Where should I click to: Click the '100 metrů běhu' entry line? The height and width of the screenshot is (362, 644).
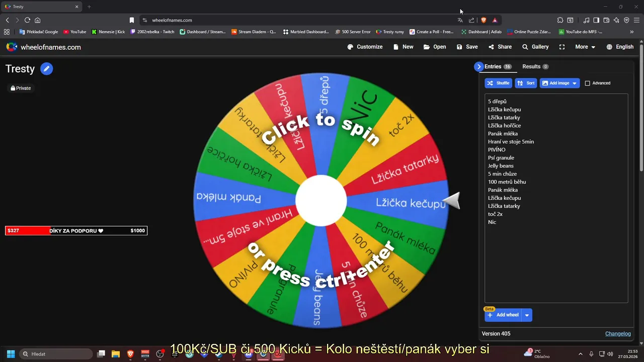click(507, 182)
